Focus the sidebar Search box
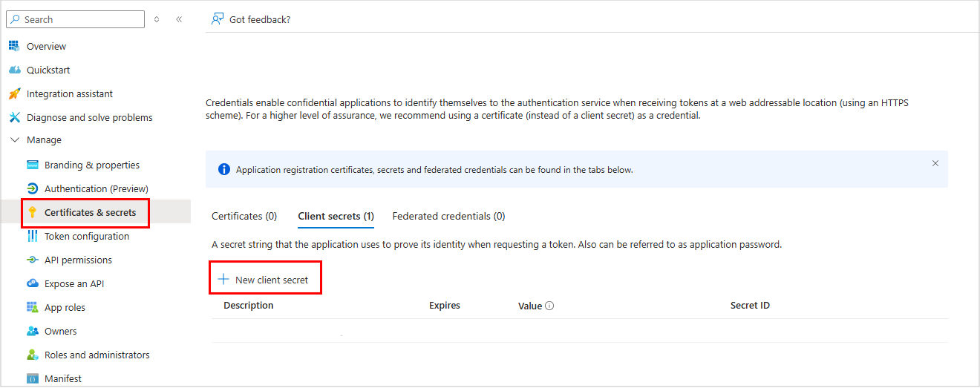980x388 pixels. (x=75, y=19)
